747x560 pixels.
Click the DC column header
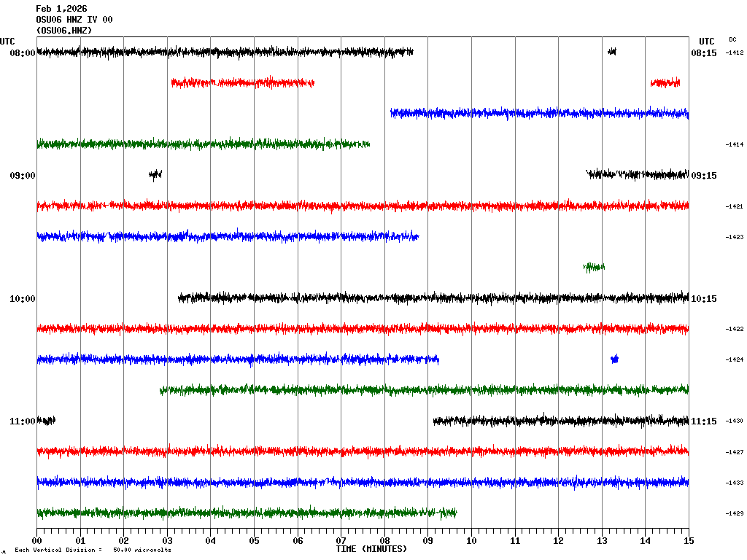pyautogui.click(x=732, y=39)
